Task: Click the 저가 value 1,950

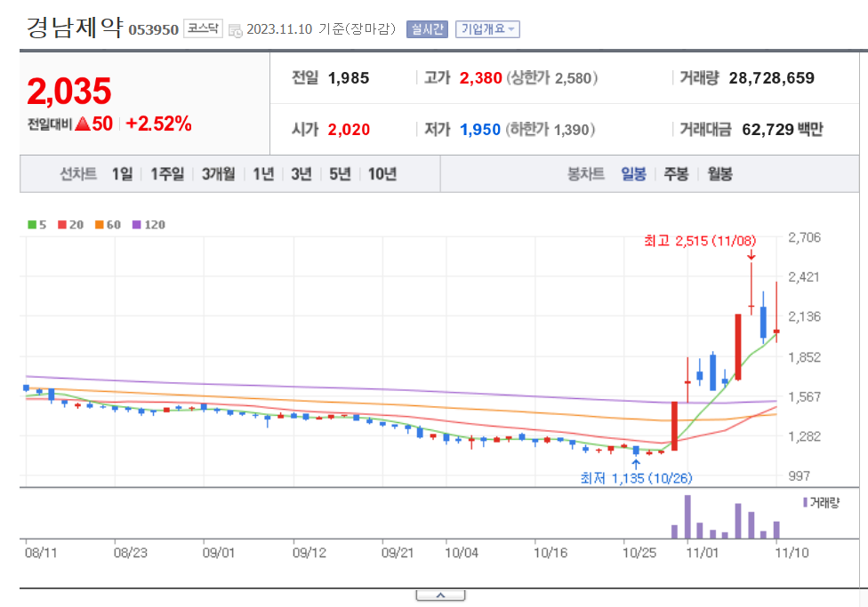Action: click(x=480, y=130)
